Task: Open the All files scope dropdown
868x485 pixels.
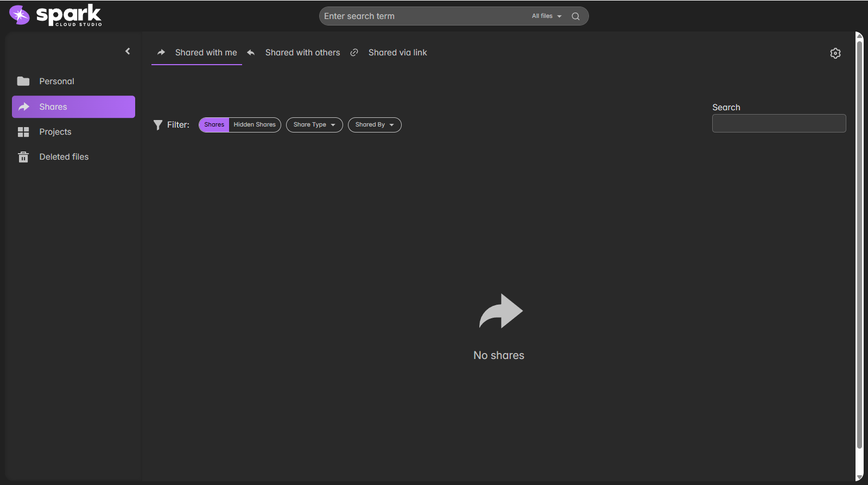Action: coord(546,16)
